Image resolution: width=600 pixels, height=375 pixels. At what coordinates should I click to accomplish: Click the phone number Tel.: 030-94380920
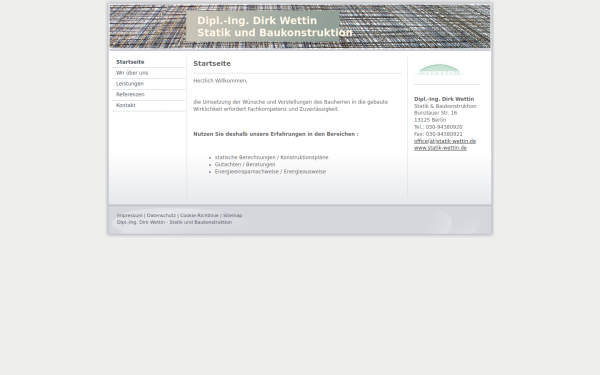coord(438,127)
